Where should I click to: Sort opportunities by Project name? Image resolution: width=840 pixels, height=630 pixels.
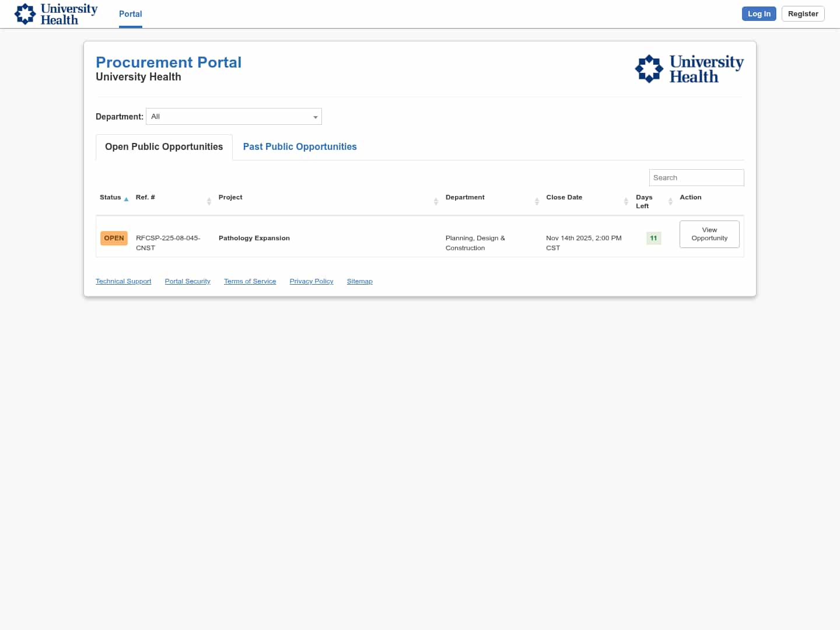point(436,201)
